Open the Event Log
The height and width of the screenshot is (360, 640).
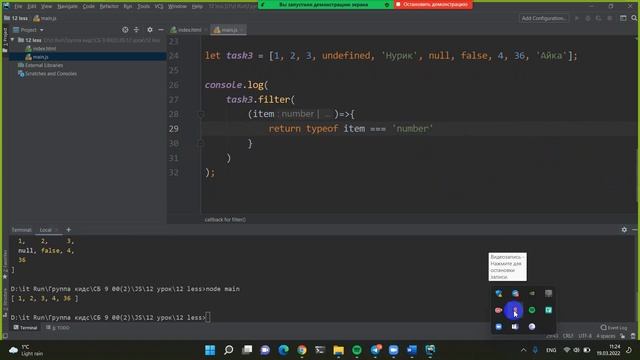tap(613, 327)
